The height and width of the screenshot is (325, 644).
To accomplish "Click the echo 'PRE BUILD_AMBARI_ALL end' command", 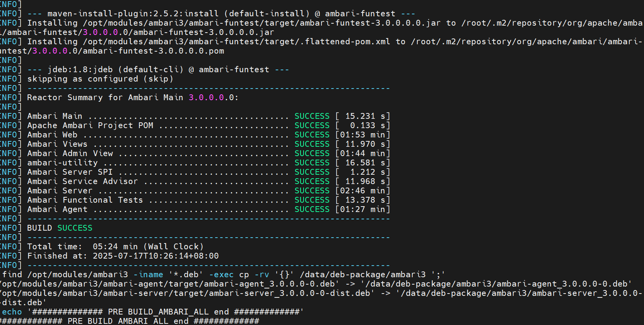I will (x=153, y=312).
